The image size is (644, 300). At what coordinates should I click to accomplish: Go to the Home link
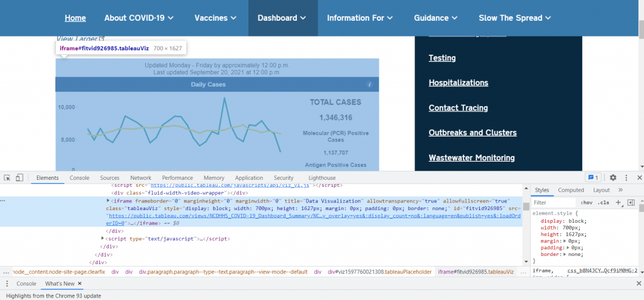75,18
